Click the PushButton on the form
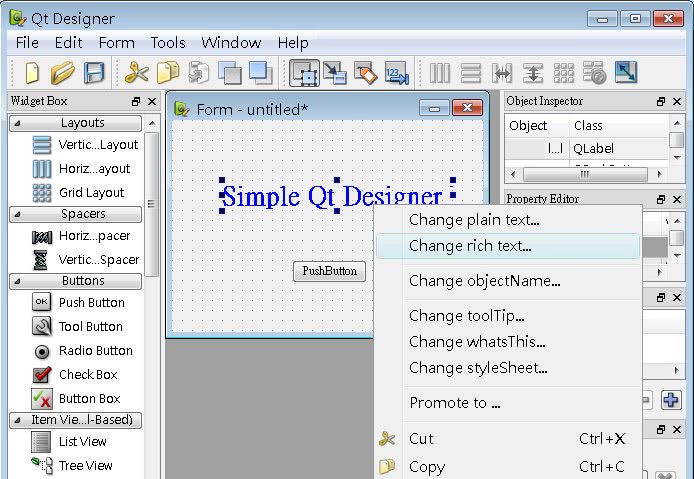This screenshot has height=479, width=694. 329,271
